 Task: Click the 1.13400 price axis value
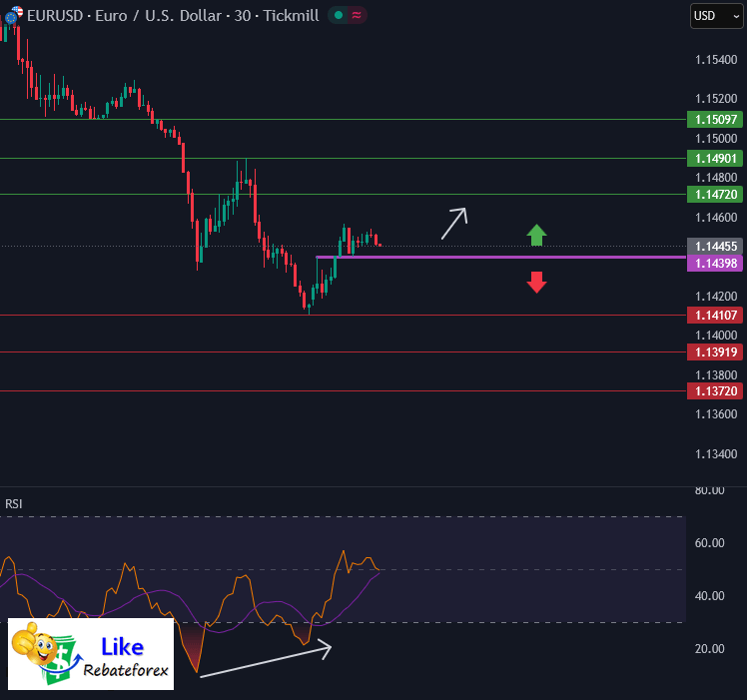click(x=716, y=454)
